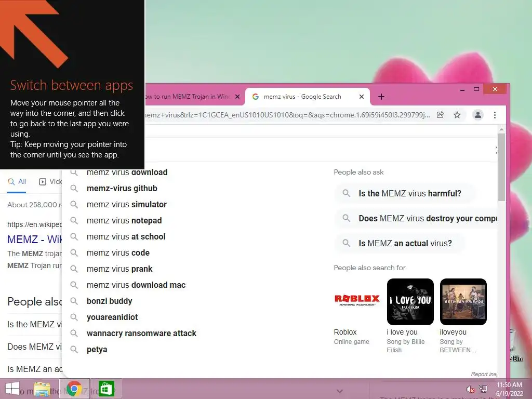Click search icon in 'Is MEMZ an actual virus?'
532x399 pixels.
pos(346,243)
